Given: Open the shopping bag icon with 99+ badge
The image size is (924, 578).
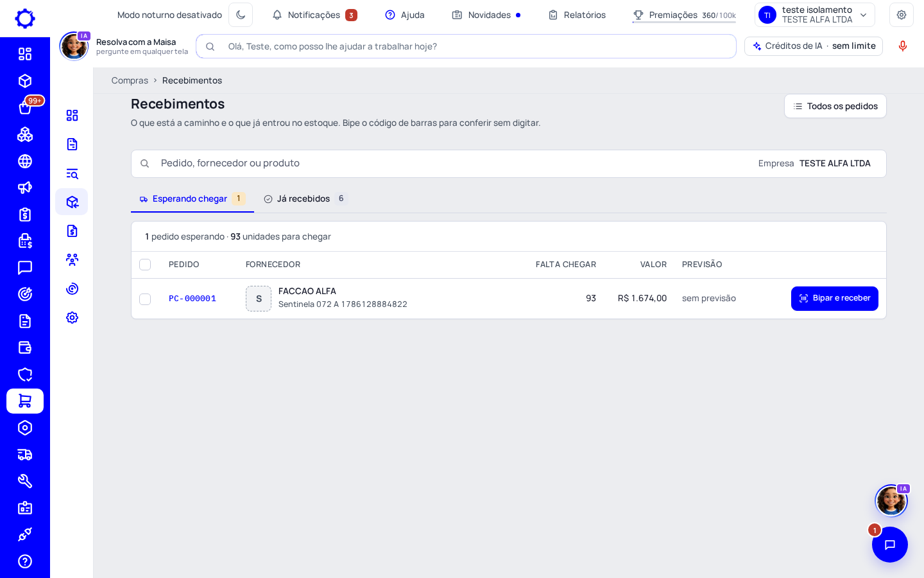Looking at the screenshot, I should [x=25, y=108].
